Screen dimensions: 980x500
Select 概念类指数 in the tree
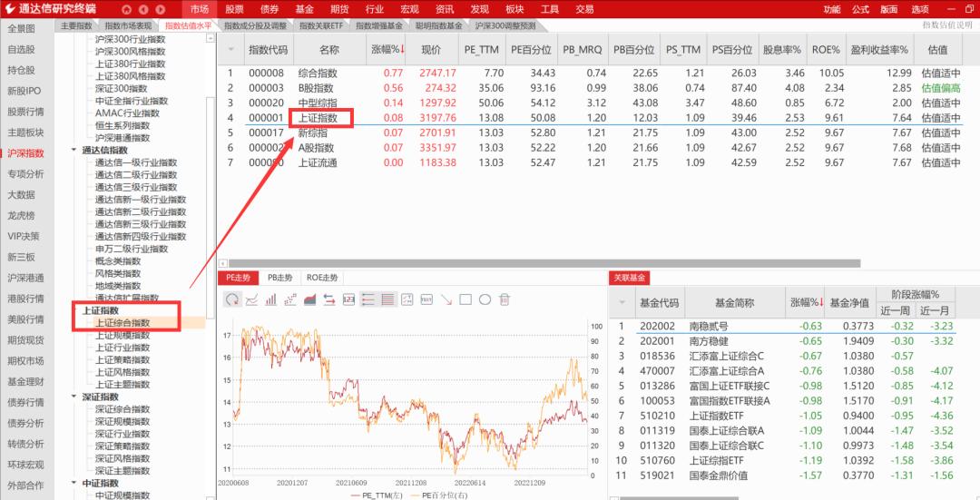pos(118,261)
